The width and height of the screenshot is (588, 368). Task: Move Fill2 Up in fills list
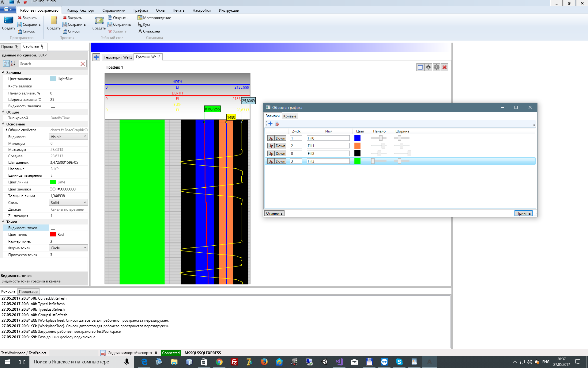[x=271, y=154]
